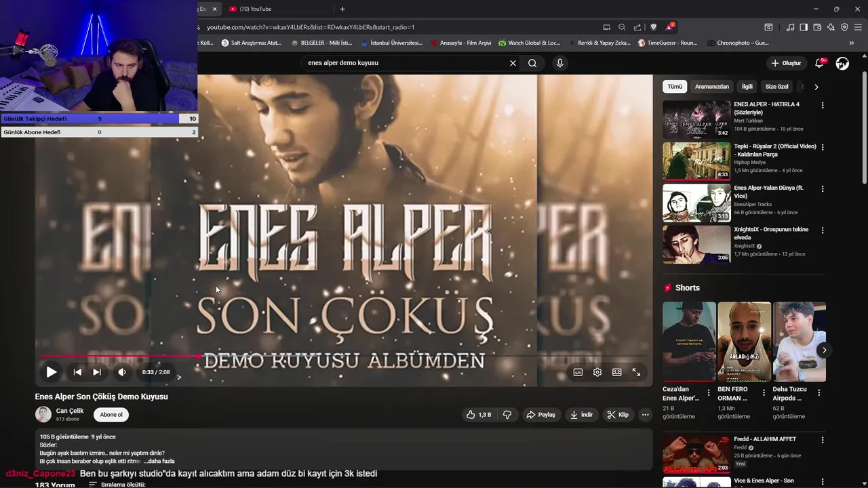
Task: Share the video via Paylaş
Action: point(541,415)
